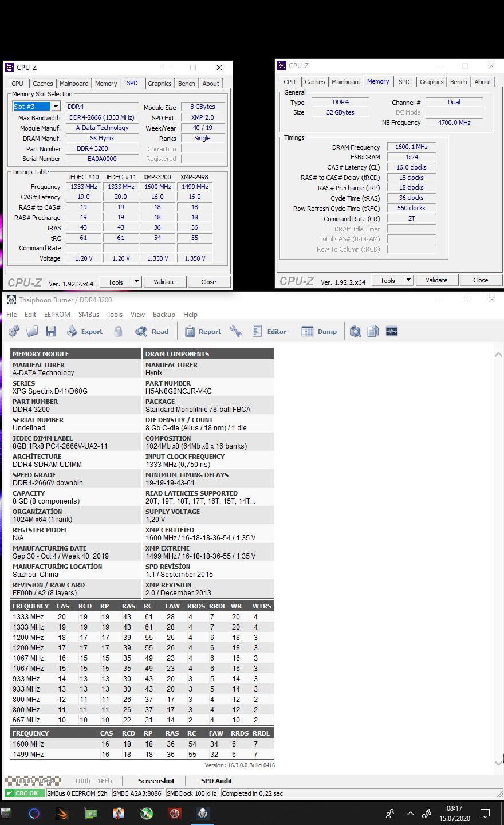Click the DRAM Frequency value field 1600.1 MHz
The width and height of the screenshot is (504, 825).
pyautogui.click(x=411, y=147)
